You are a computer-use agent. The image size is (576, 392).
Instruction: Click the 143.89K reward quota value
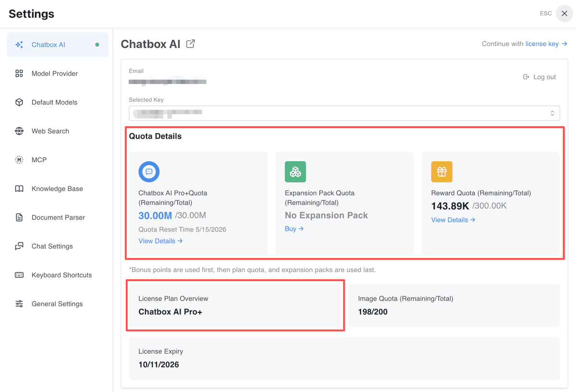coord(450,206)
